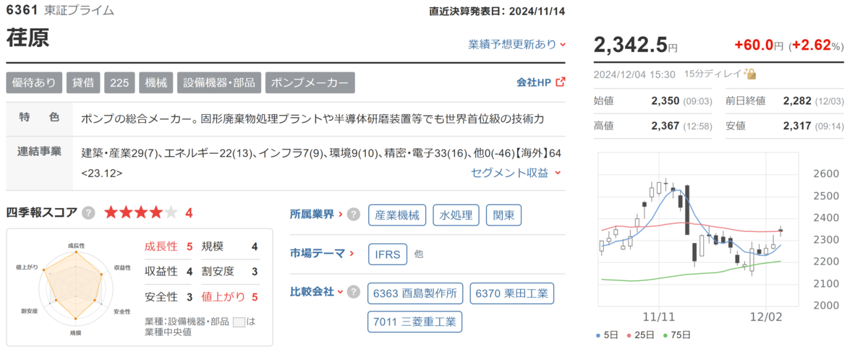Image resolution: width=868 pixels, height=349 pixels.
Task: Click the four-star score rating
Action: pos(141,212)
